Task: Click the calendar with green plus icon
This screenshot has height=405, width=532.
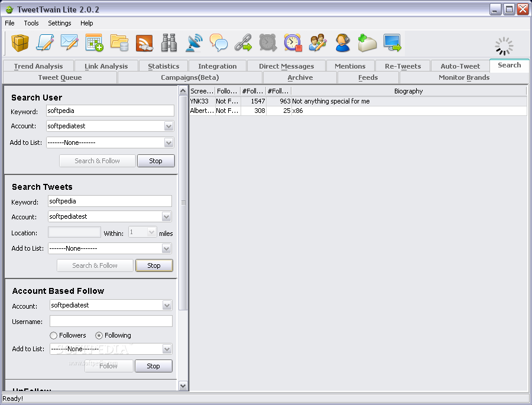Action: click(x=95, y=43)
